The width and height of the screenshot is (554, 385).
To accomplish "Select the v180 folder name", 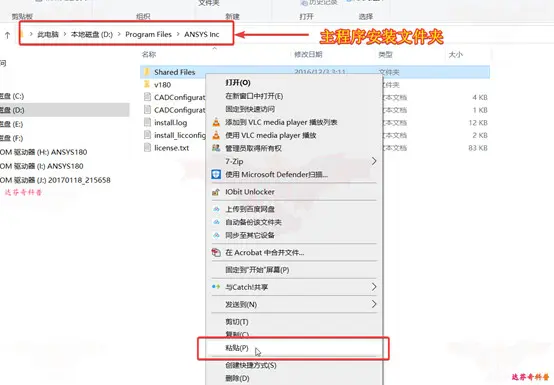I will tap(163, 85).
